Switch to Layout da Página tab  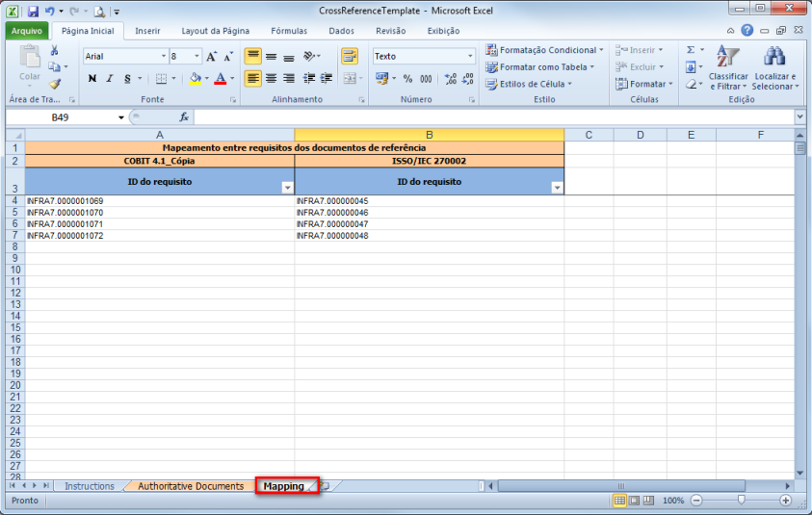pyautogui.click(x=216, y=31)
